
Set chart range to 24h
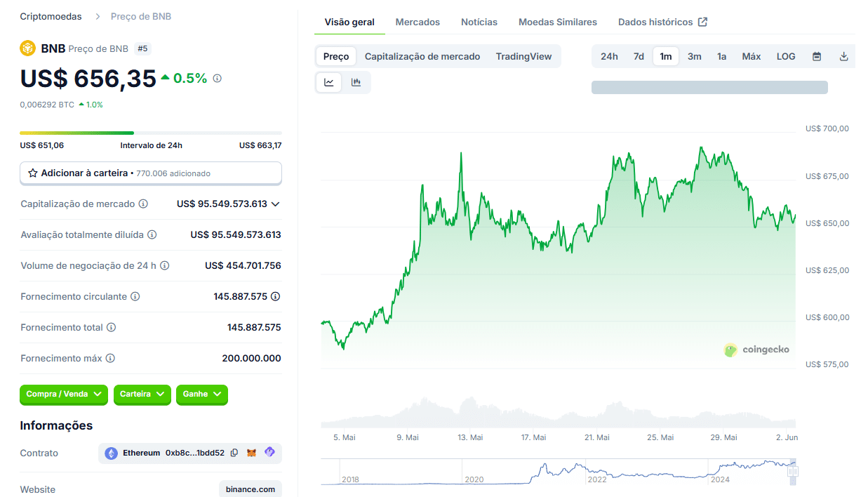pos(609,56)
